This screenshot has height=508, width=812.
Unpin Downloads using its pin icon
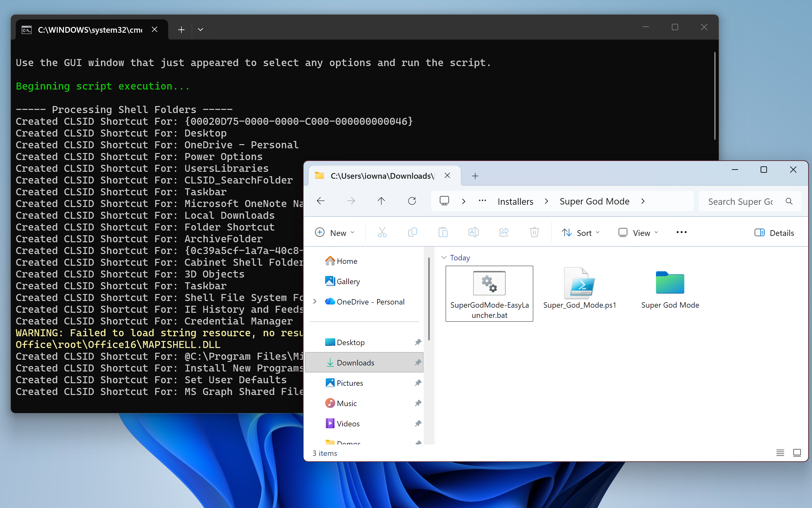coord(418,363)
